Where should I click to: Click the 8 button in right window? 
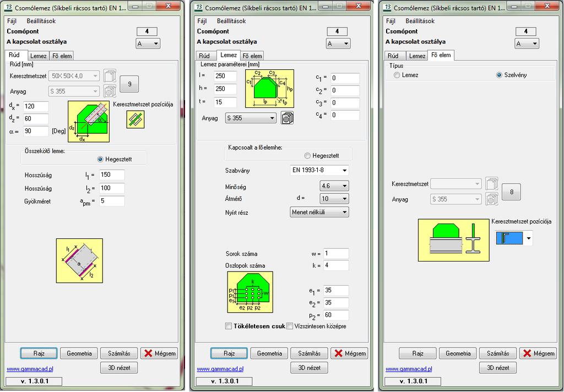click(x=512, y=192)
